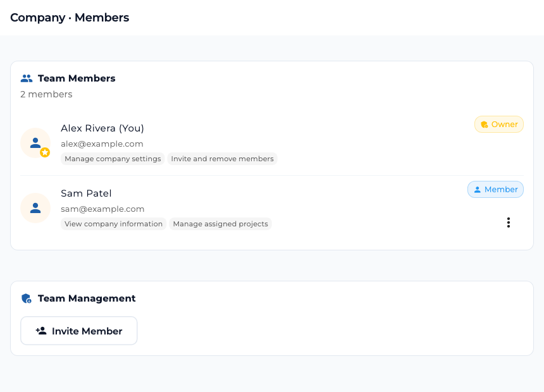The height and width of the screenshot is (392, 544).
Task: Click Alex Rivera's avatar with star badge
Action: coord(35,143)
